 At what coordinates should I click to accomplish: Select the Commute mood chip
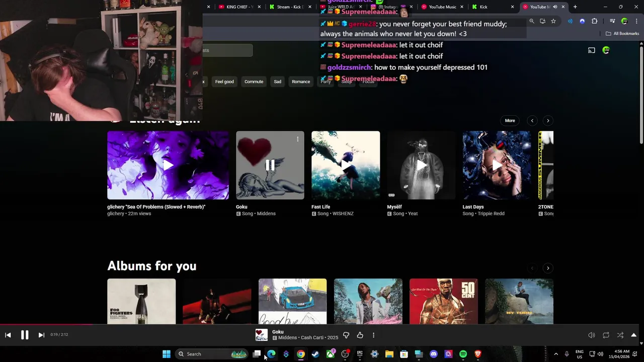coord(254,81)
